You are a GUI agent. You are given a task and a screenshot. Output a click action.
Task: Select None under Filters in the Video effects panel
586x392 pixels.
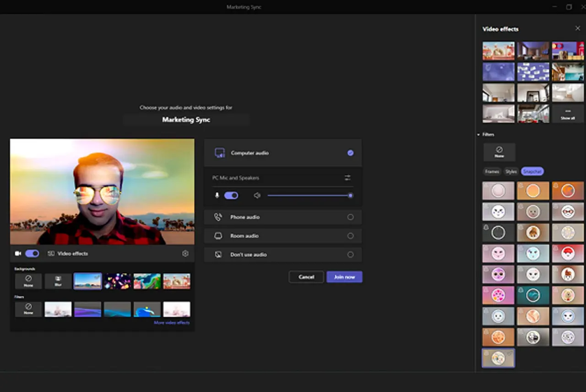pos(499,152)
